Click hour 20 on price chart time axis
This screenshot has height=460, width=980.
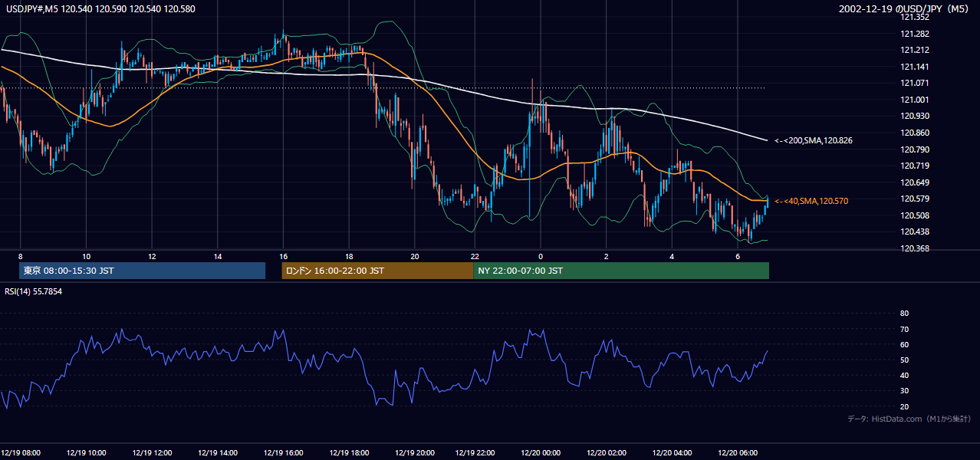tap(415, 256)
